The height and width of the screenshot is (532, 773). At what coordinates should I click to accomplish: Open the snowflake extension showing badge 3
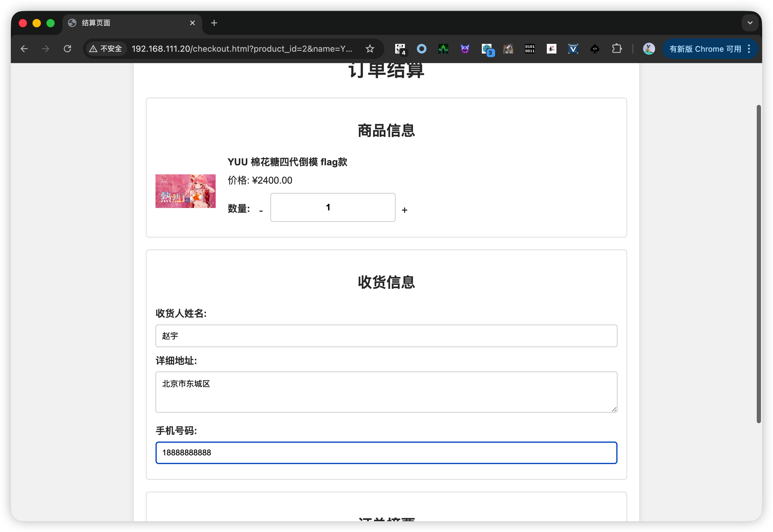coord(487,49)
